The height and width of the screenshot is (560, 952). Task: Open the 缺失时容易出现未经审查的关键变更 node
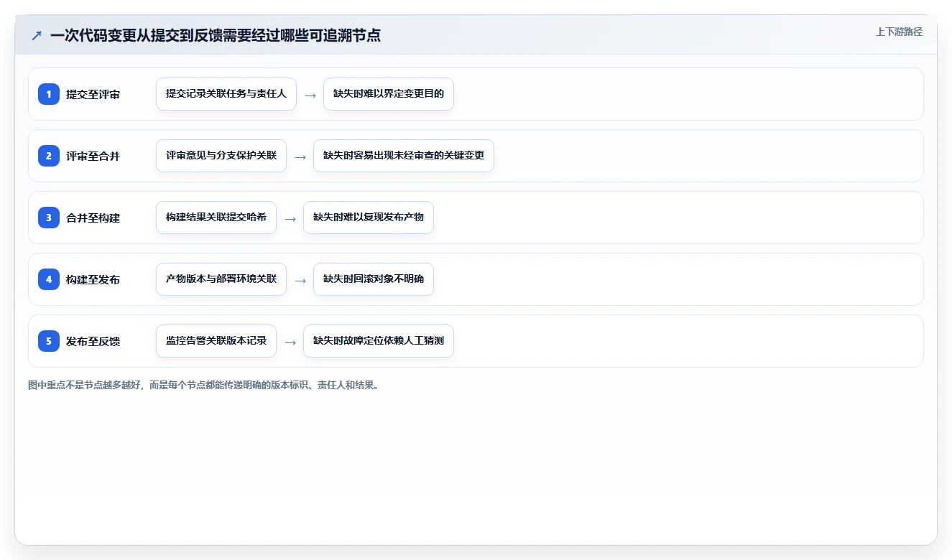[x=404, y=156]
